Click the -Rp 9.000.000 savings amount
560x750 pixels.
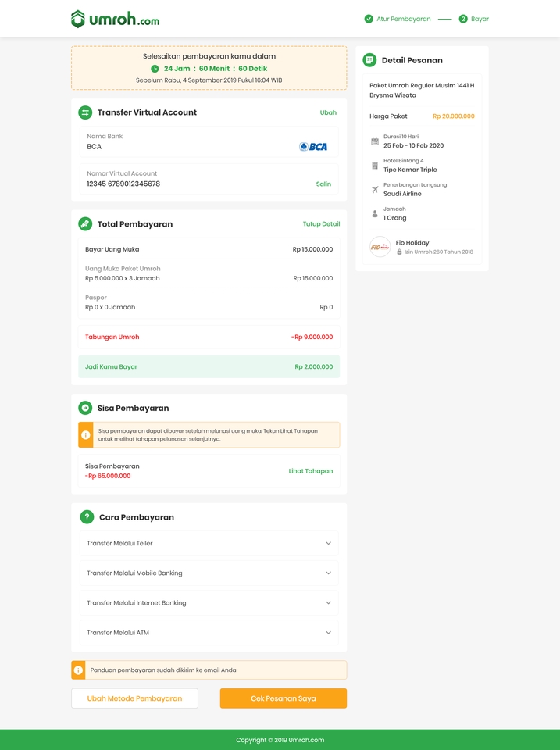coord(312,337)
